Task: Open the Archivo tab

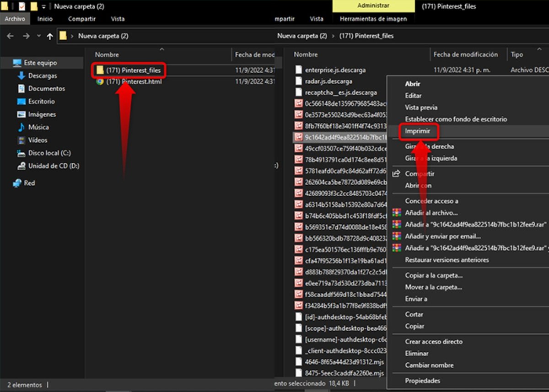Action: (15, 19)
